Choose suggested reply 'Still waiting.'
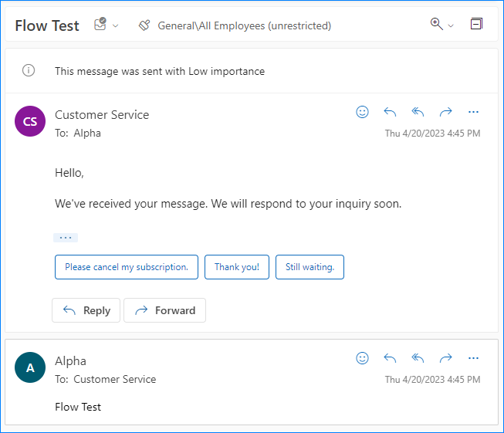The image size is (504, 433). [x=310, y=267]
